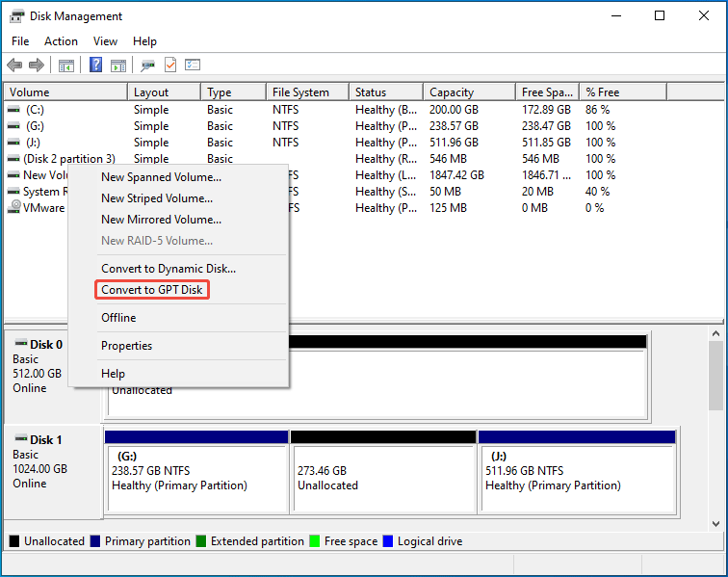Open the Action menu
This screenshot has width=728, height=577.
tap(61, 41)
